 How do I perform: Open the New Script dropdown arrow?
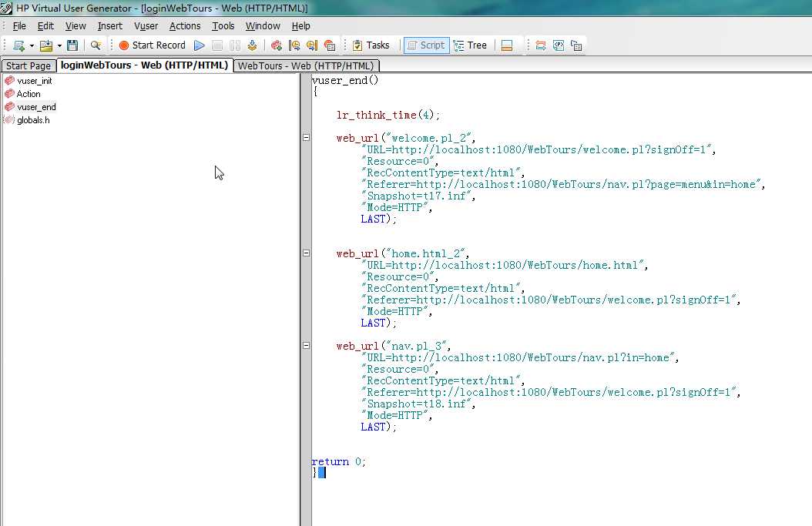click(x=32, y=45)
